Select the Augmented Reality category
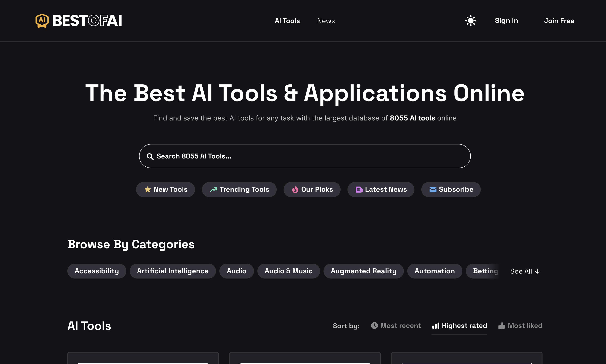The height and width of the screenshot is (364, 606). pos(363,271)
